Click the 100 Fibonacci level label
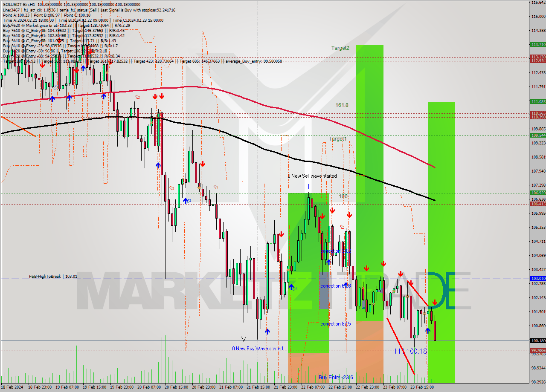Screen dimensions: 546x392 [343, 196]
